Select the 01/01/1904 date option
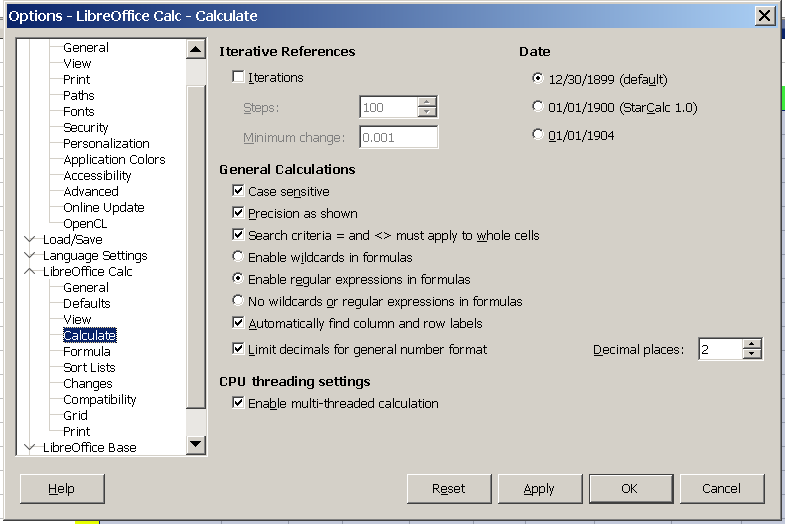Image resolution: width=785 pixels, height=524 pixels. [x=538, y=135]
